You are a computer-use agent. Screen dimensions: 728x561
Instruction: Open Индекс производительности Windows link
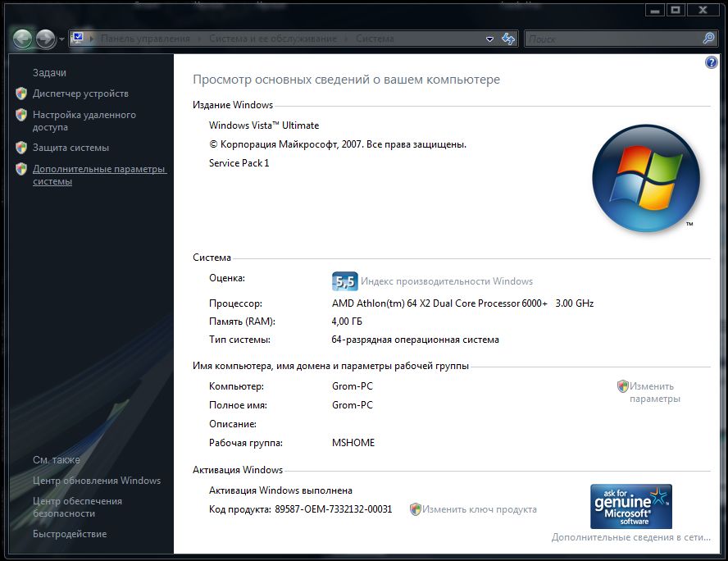[447, 281]
